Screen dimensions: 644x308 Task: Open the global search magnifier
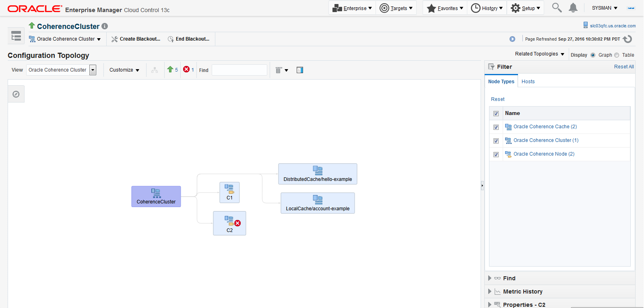coord(557,8)
